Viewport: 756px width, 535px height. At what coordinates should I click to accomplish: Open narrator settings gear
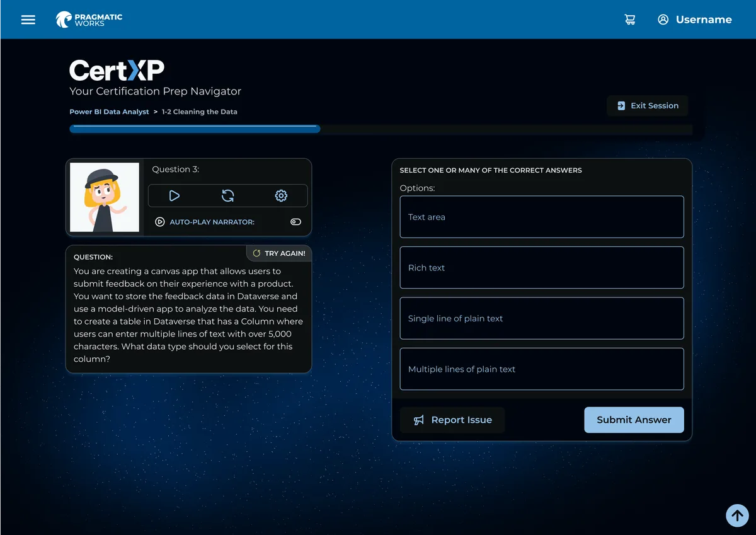281,196
